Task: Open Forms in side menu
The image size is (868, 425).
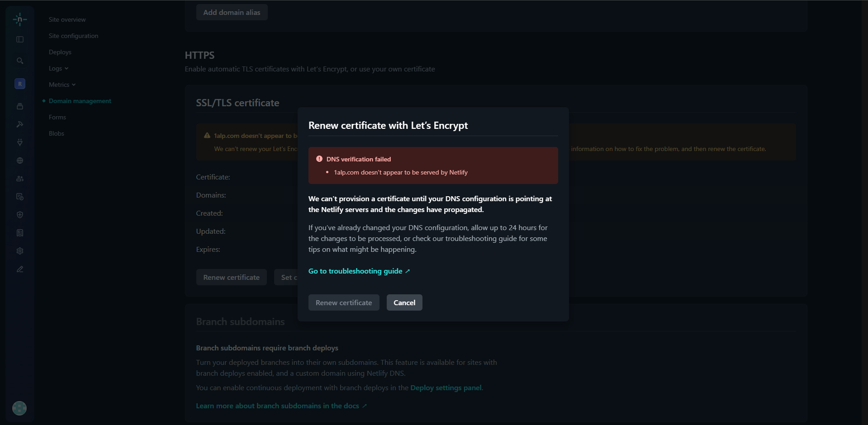Action: 57,117
